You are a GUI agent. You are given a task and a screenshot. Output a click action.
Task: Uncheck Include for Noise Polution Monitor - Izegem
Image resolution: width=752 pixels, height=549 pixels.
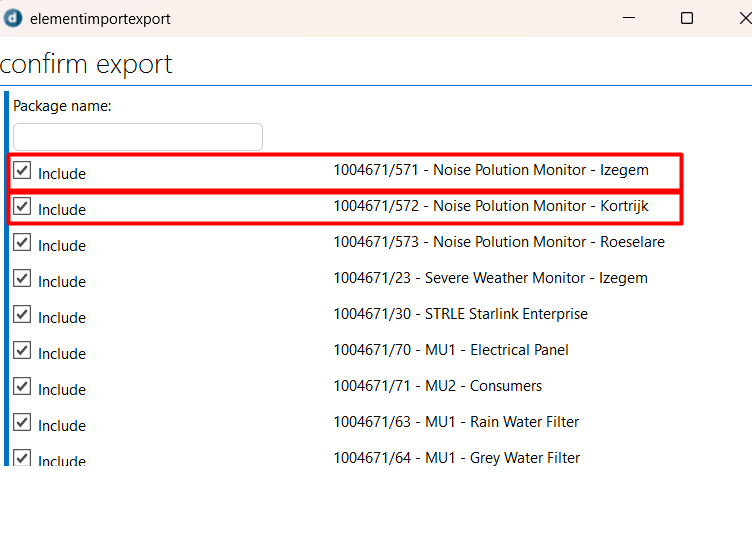pyautogui.click(x=22, y=171)
